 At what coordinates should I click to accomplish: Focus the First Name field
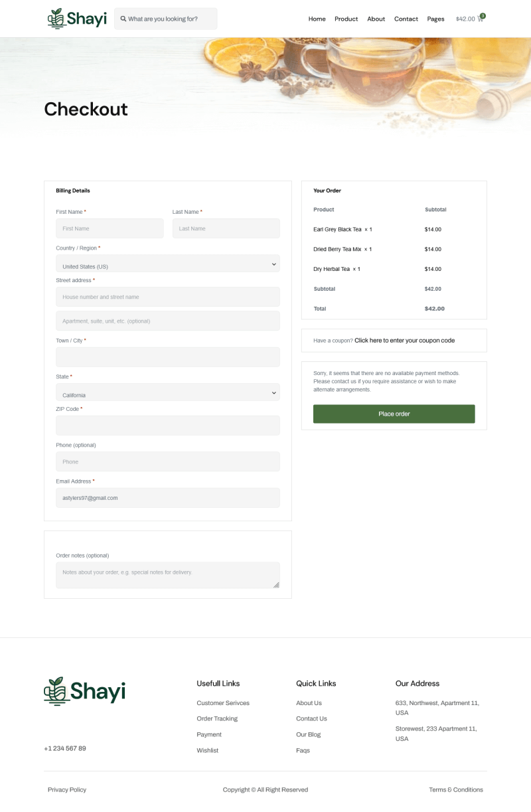click(x=110, y=228)
